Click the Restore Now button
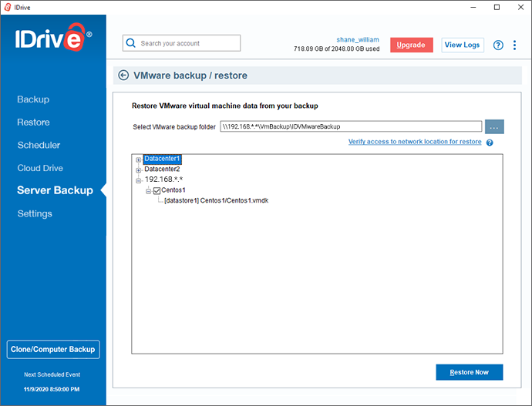Viewport: 532px width, 406px height. pos(470,372)
